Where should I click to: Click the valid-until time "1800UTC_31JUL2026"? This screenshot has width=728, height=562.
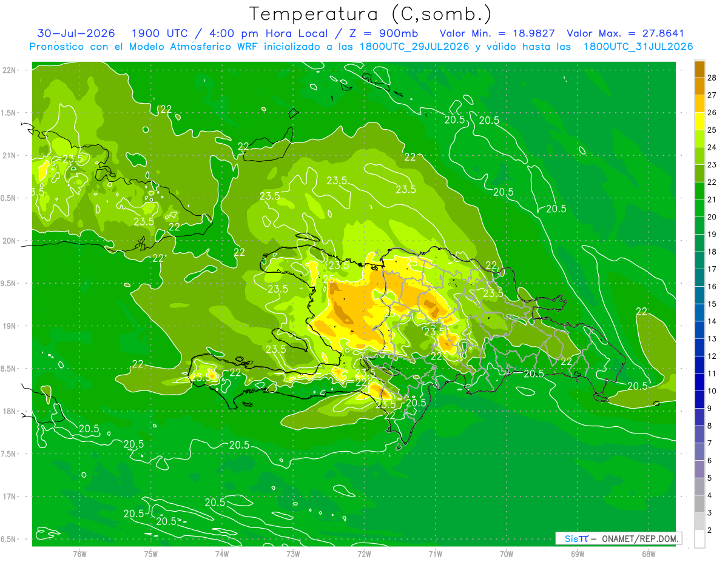pyautogui.click(x=638, y=47)
